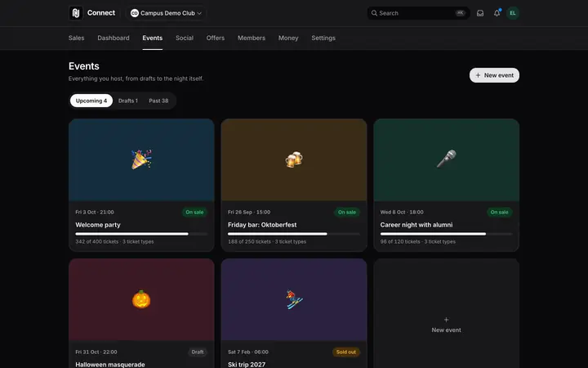This screenshot has width=588, height=368.
Task: Open the Halloween masquerade title
Action: pyautogui.click(x=110, y=364)
